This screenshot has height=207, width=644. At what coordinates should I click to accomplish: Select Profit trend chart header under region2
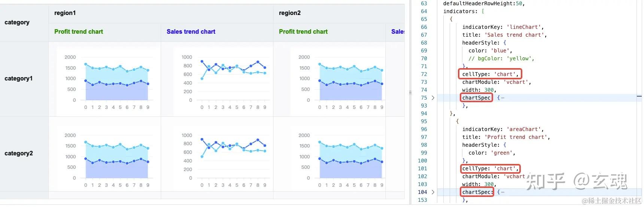coord(303,32)
